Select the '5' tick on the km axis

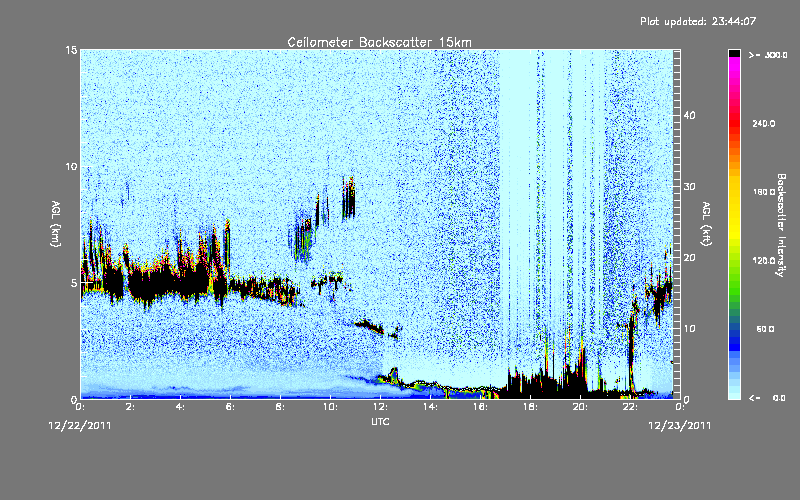[x=74, y=283]
